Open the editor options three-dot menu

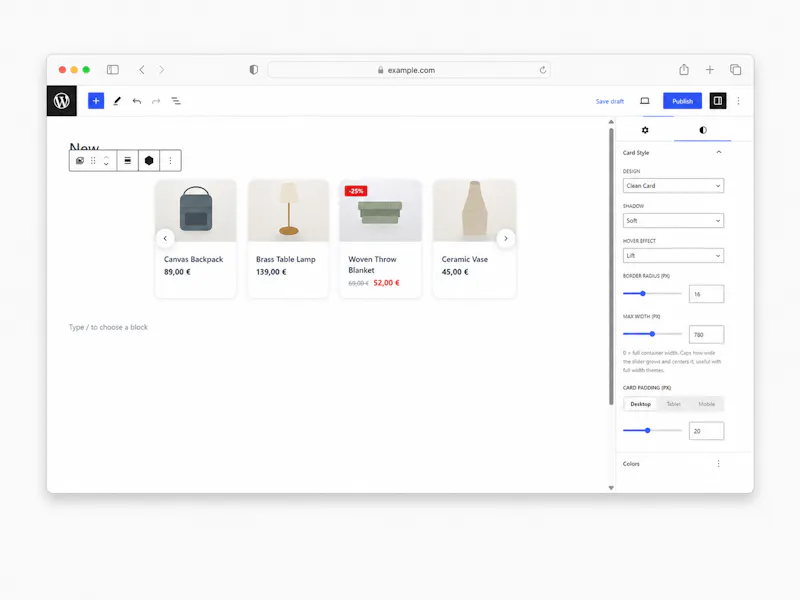click(738, 101)
